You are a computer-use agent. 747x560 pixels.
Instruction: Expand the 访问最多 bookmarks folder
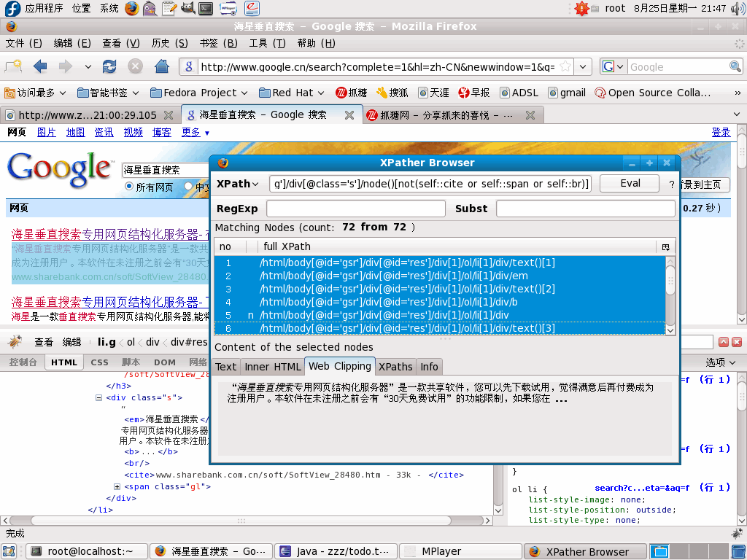point(35,93)
